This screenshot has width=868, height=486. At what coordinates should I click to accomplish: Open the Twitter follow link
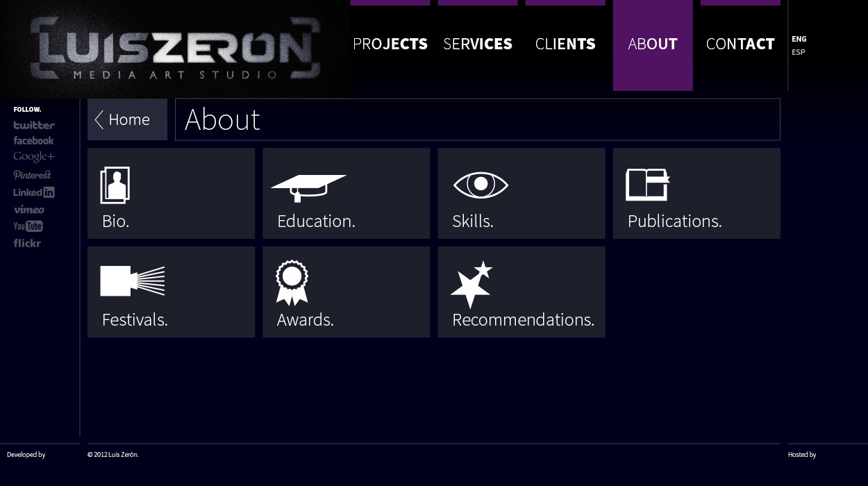pos(34,125)
